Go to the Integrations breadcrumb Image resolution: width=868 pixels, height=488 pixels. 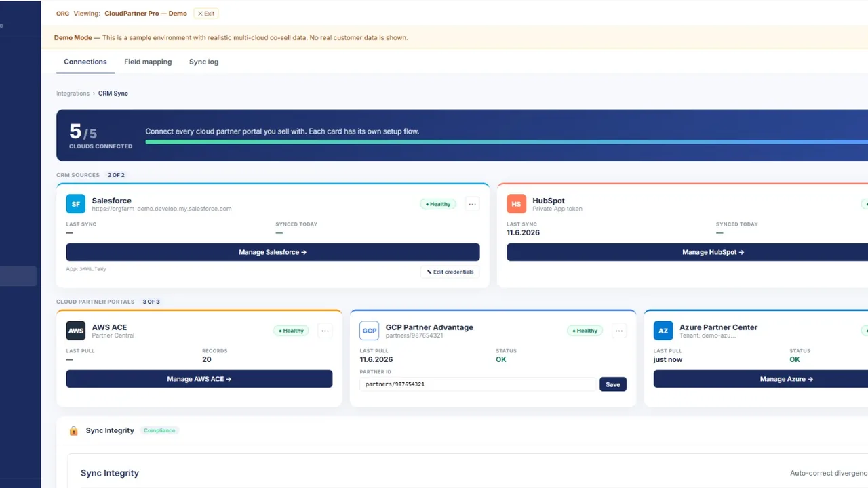73,94
